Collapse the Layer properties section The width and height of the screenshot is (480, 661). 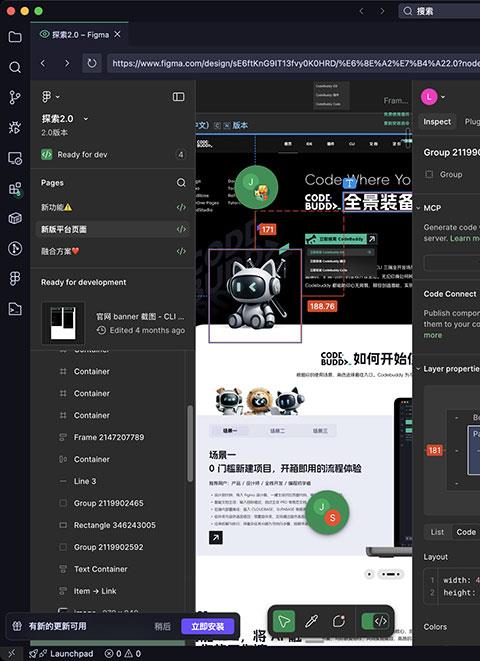pos(418,369)
